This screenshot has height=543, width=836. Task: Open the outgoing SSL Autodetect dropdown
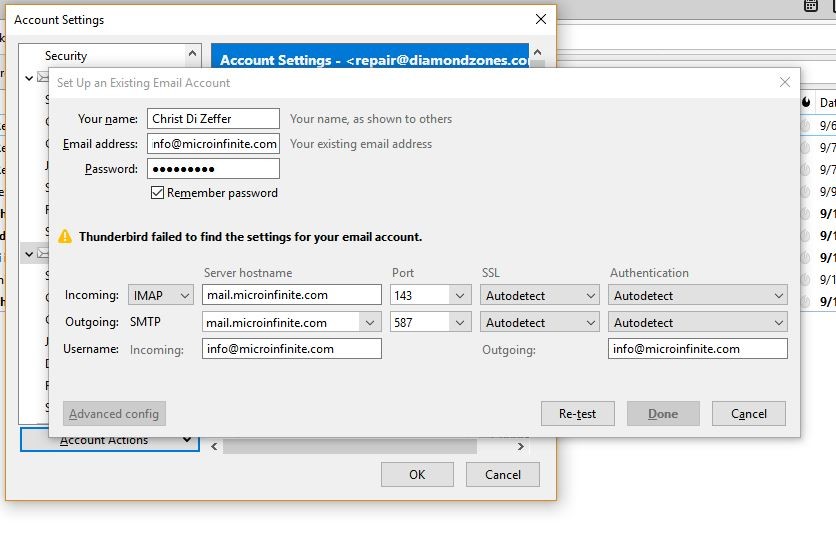click(540, 322)
